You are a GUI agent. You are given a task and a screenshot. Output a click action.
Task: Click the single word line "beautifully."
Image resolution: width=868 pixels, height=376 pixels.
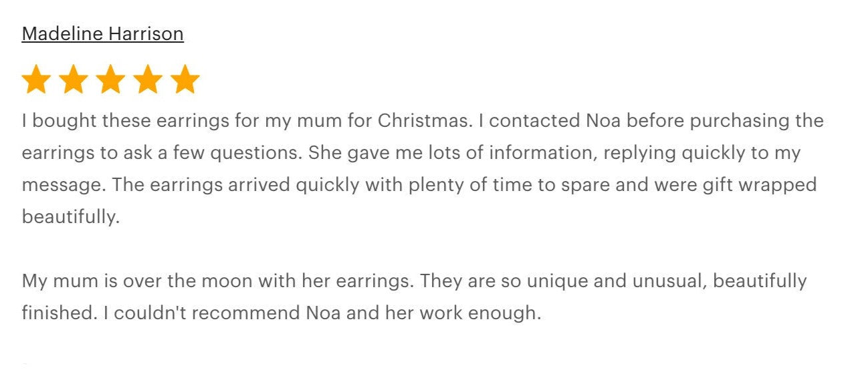pyautogui.click(x=70, y=217)
